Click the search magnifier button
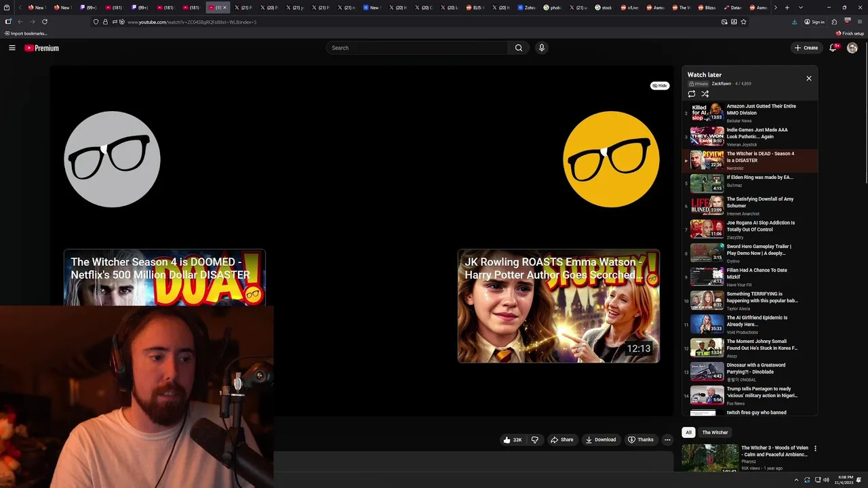868x488 pixels. (x=519, y=48)
